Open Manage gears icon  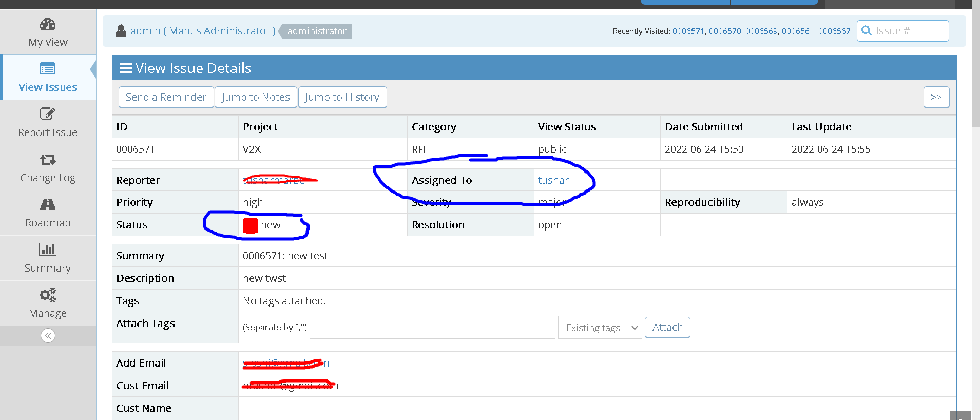[48, 295]
